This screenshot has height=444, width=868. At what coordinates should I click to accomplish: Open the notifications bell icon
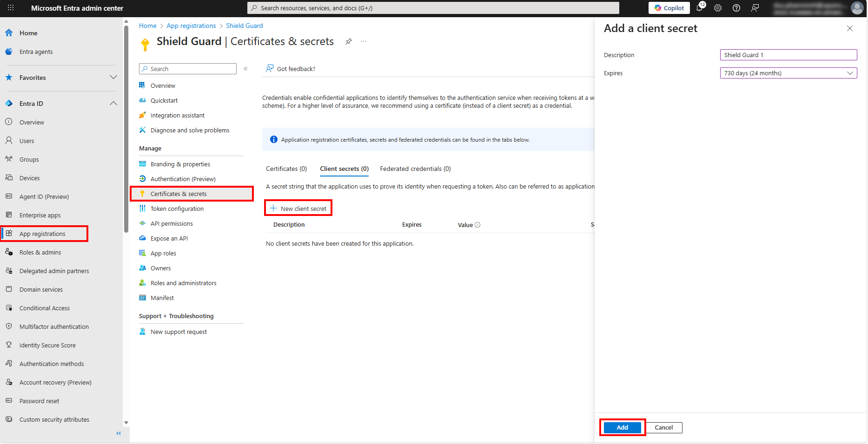(700, 8)
